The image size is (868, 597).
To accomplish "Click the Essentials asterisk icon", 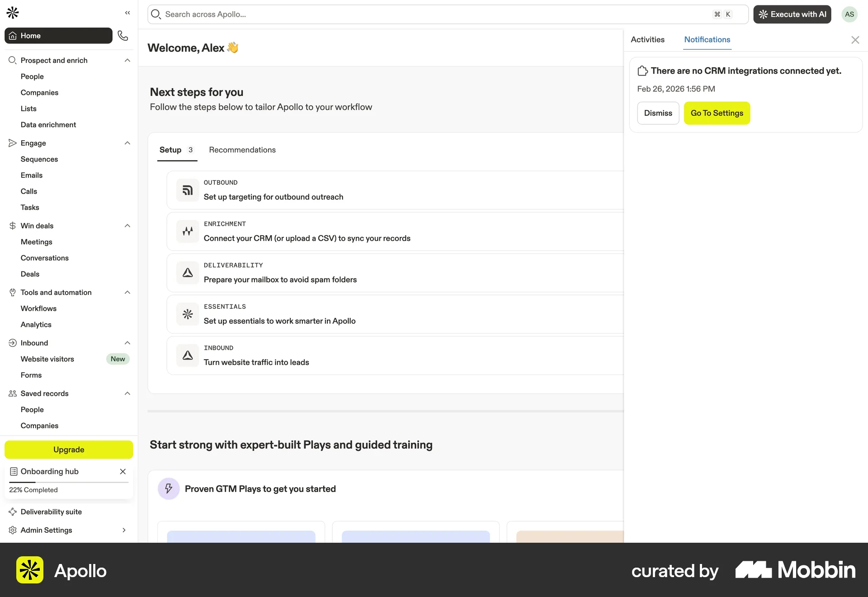I will click(188, 314).
